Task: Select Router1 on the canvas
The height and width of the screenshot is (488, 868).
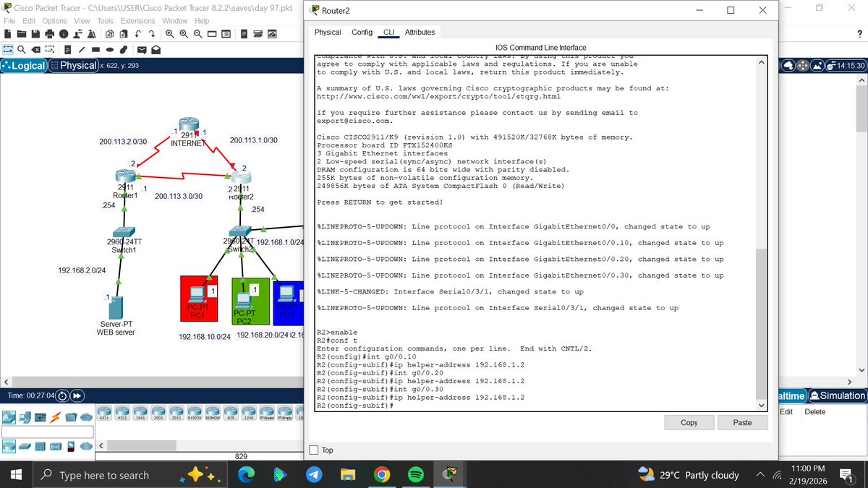Action: (x=125, y=176)
